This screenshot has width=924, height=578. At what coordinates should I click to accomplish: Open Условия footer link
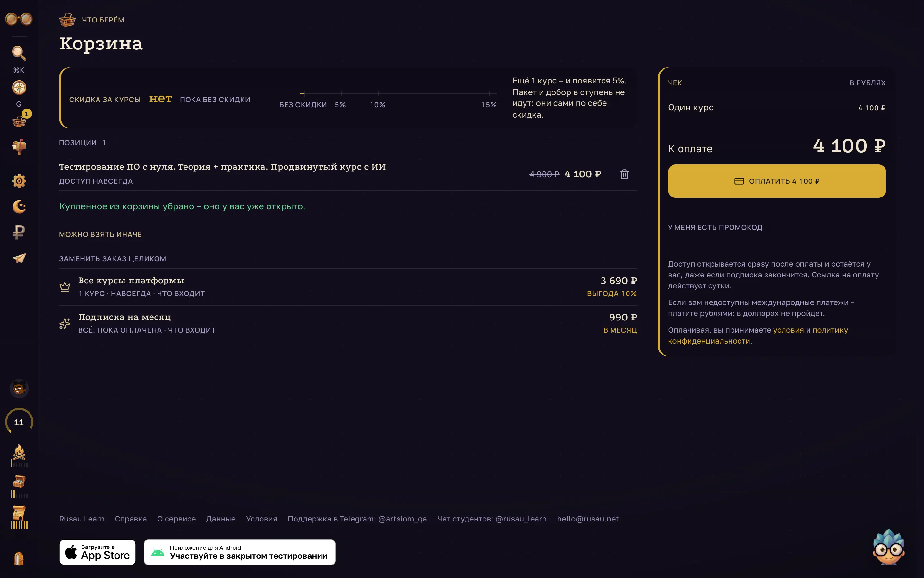pos(261,519)
